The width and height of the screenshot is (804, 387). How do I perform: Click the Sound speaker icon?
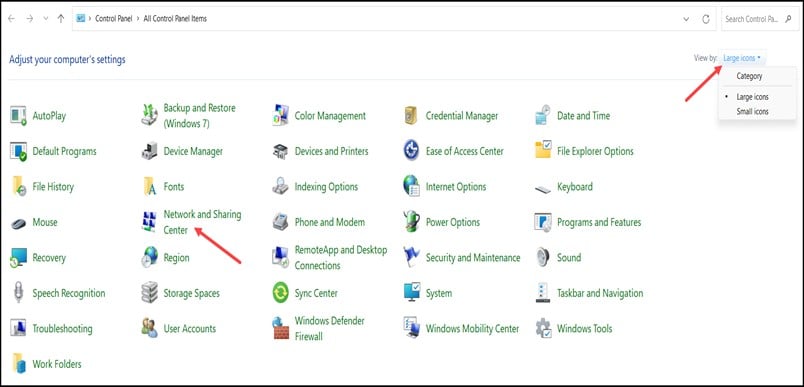(542, 257)
